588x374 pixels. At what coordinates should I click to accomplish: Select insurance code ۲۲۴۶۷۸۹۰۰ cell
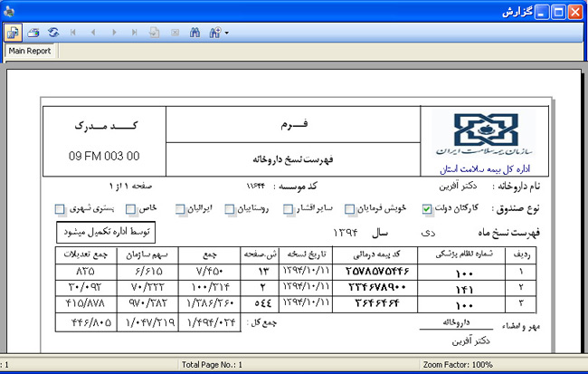pos(377,287)
